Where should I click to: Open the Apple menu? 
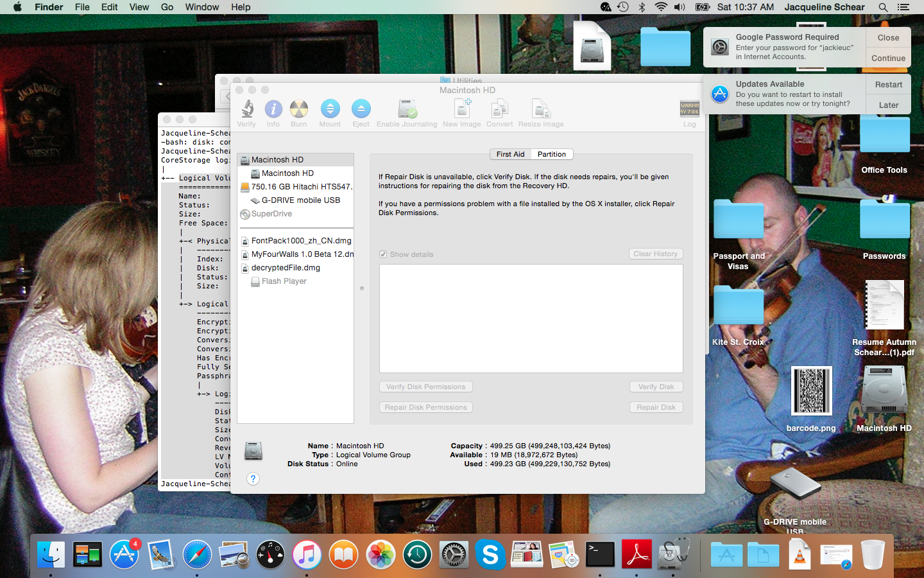(17, 7)
